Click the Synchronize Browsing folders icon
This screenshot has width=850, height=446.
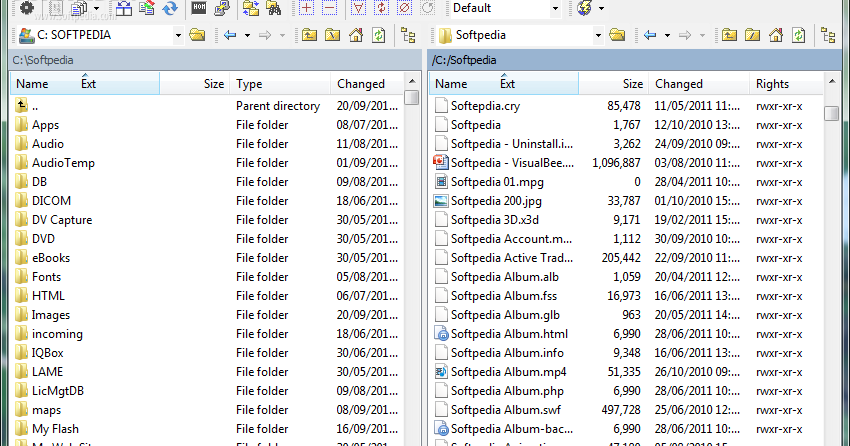(250, 8)
